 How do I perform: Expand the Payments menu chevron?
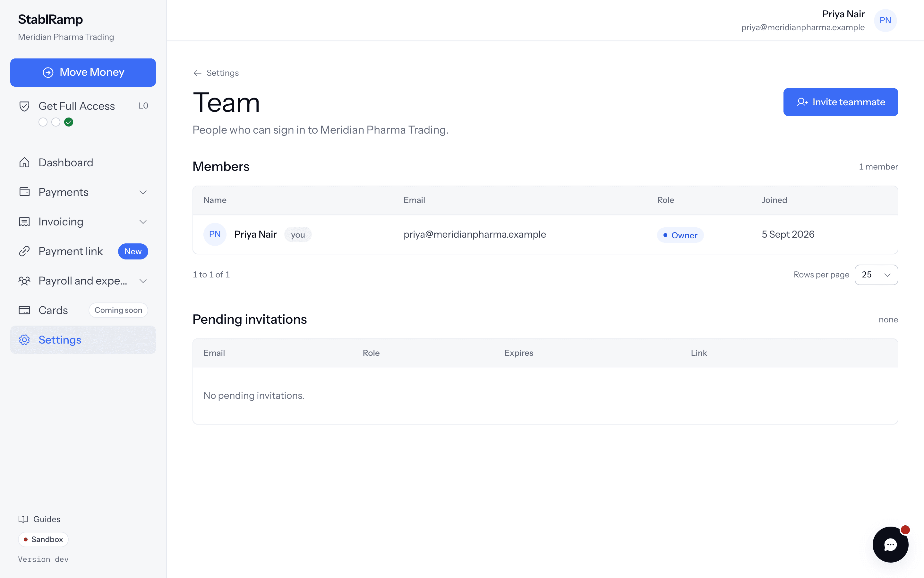click(x=143, y=192)
